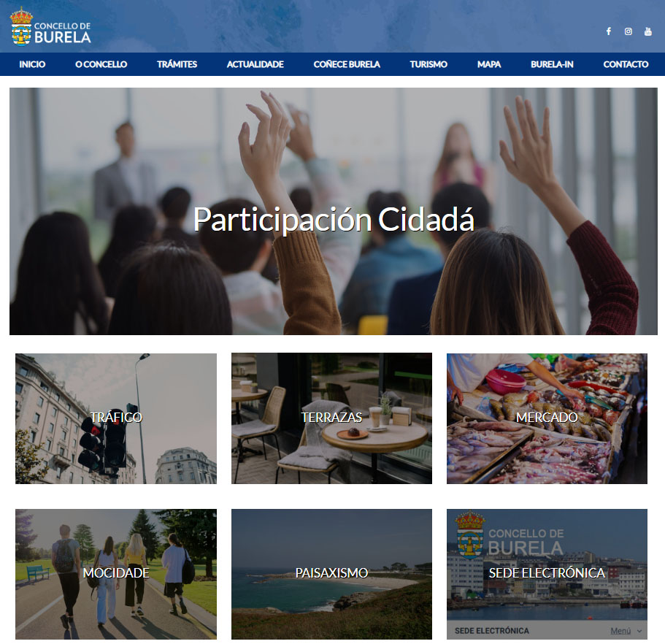Select Mapa in the navigation bar
This screenshot has width=665, height=644.
pos(489,64)
